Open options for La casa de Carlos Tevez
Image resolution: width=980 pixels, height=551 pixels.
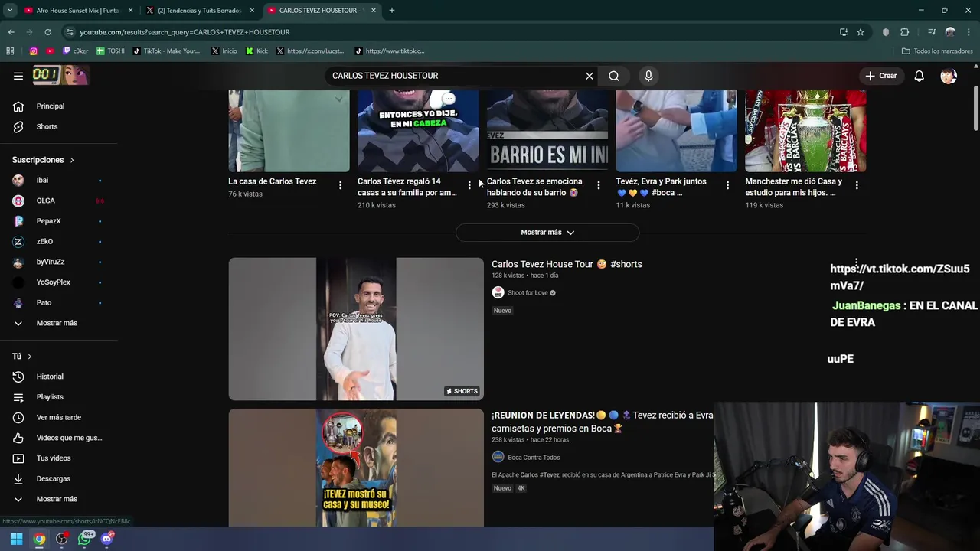point(340,185)
